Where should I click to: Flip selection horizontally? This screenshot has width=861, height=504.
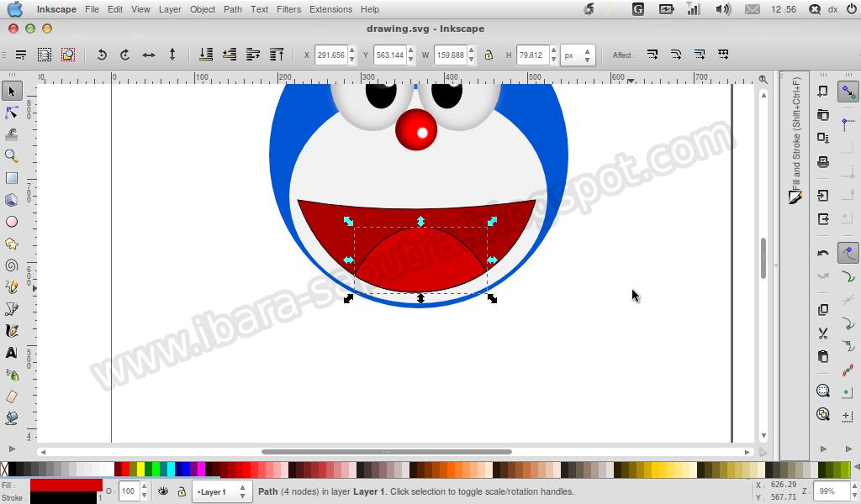pyautogui.click(x=149, y=55)
